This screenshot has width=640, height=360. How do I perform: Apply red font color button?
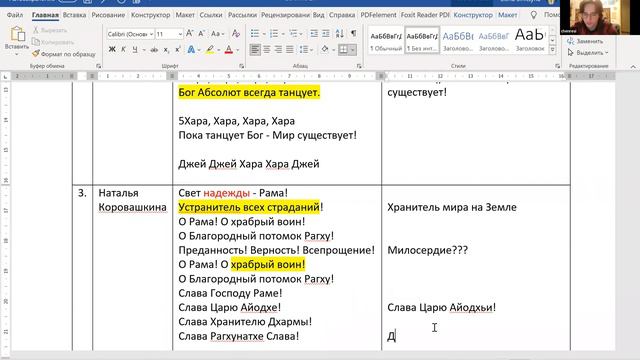tap(229, 49)
